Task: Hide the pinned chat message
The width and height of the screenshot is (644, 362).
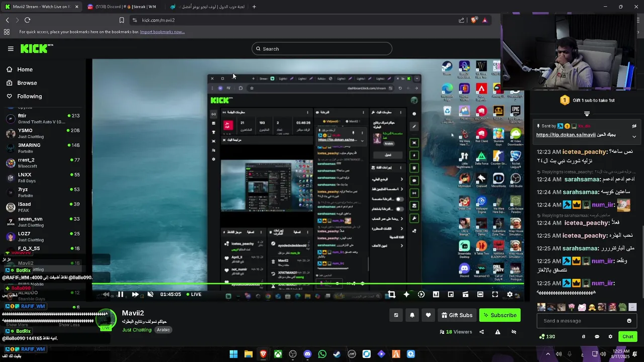Action: click(634, 126)
